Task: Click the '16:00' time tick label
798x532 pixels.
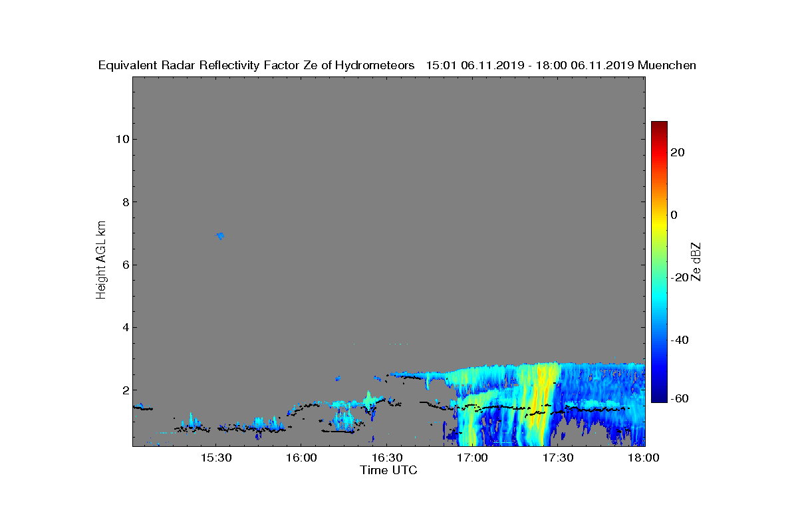Action: [301, 458]
